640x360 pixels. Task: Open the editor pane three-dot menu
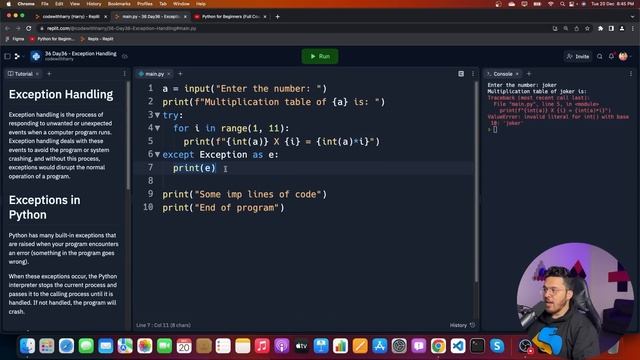click(473, 74)
